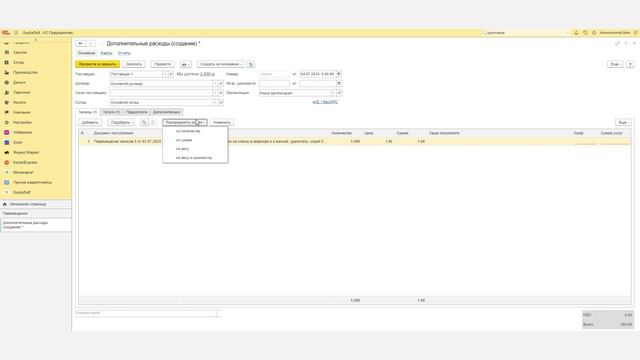Open the calendar picker for incoming document date
Screen dimensions: 640x360
point(339,84)
